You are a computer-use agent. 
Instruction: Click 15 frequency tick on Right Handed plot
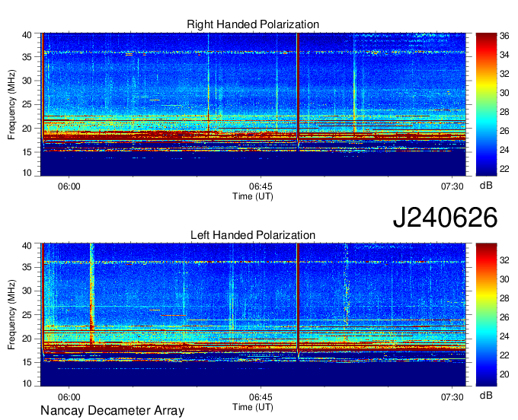click(x=27, y=152)
